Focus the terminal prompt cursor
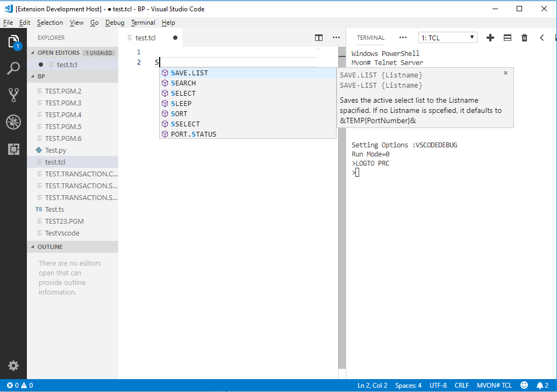Viewport: 557px width, 392px height. 357,173
